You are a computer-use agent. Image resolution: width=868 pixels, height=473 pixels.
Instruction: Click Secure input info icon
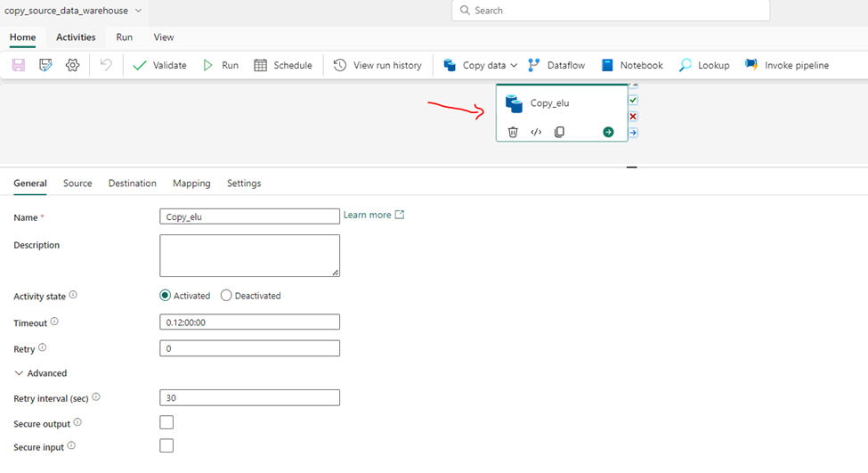(71, 445)
